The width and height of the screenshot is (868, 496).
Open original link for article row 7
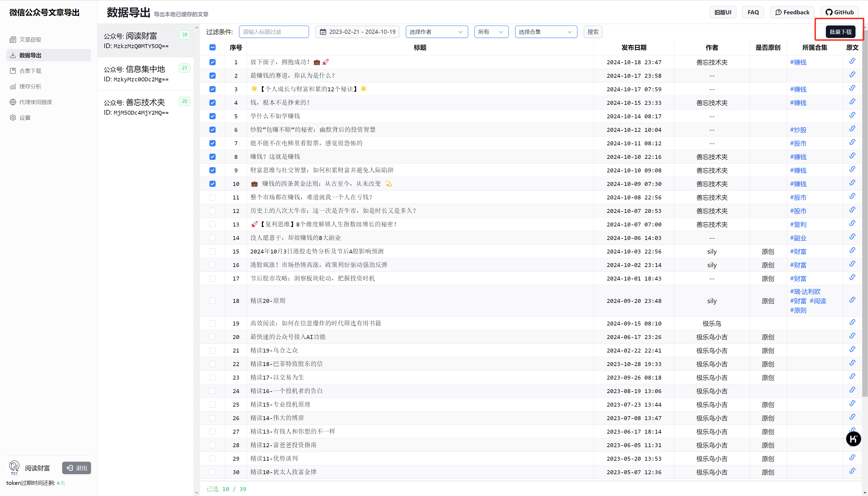[x=852, y=142]
